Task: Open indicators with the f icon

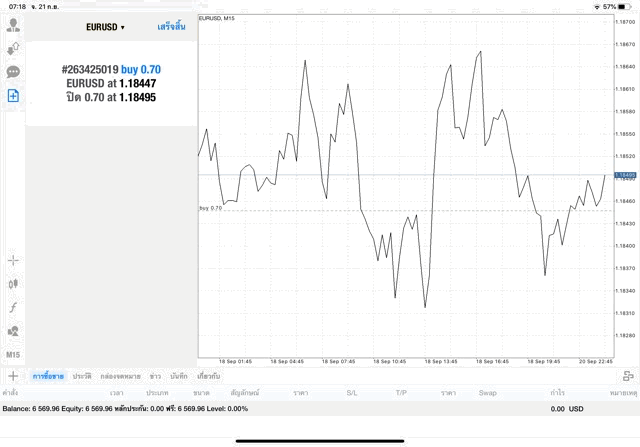Action: (x=13, y=307)
